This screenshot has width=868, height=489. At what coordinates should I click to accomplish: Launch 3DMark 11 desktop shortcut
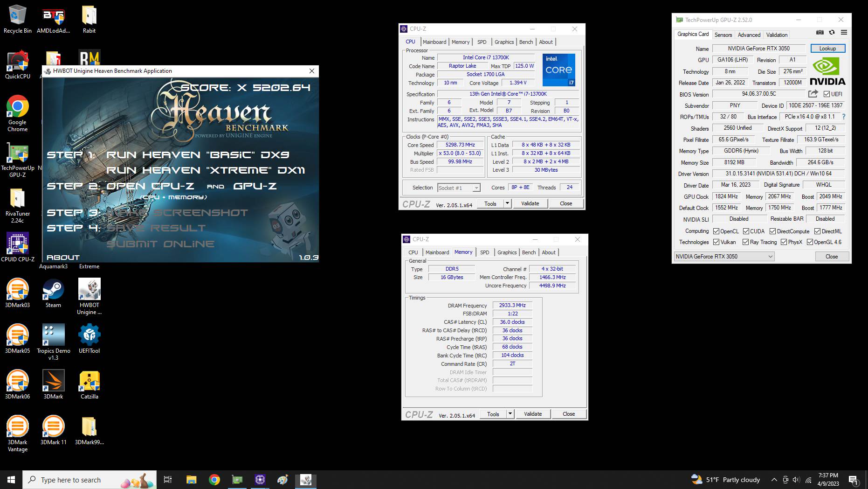[x=53, y=430]
